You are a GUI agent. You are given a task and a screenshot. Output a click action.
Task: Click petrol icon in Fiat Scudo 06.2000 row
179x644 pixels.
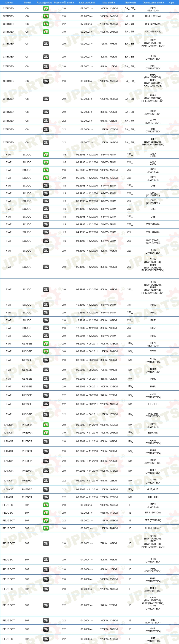click(x=46, y=178)
